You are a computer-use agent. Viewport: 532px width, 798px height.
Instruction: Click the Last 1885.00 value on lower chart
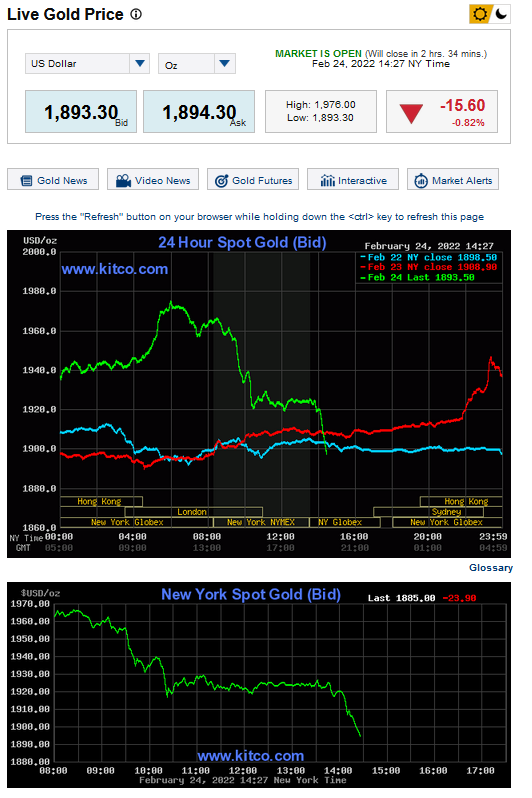pos(402,598)
